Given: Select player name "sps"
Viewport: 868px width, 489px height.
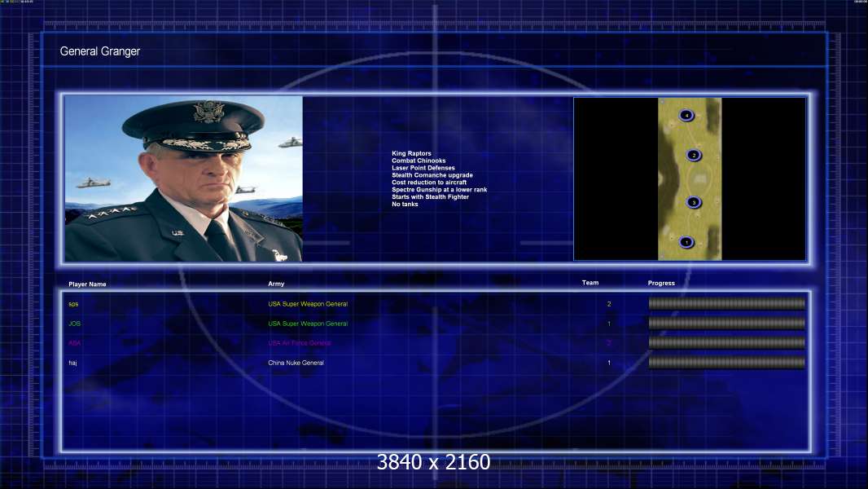Looking at the screenshot, I should click(x=73, y=304).
